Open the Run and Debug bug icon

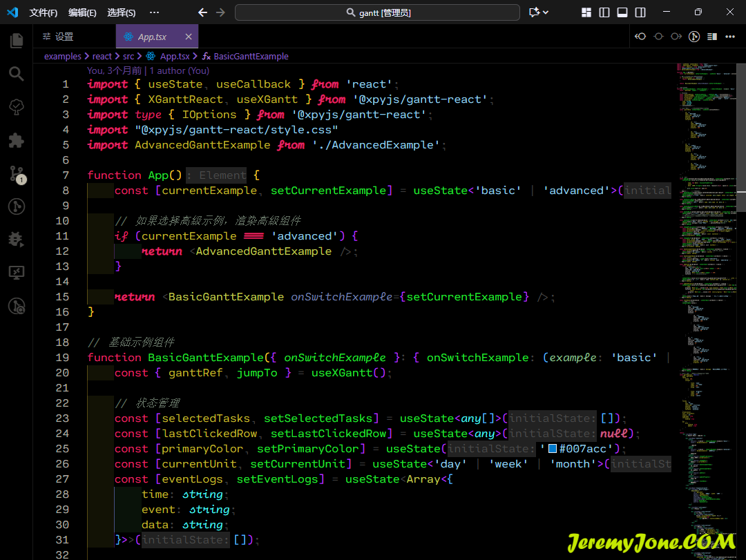[17, 239]
